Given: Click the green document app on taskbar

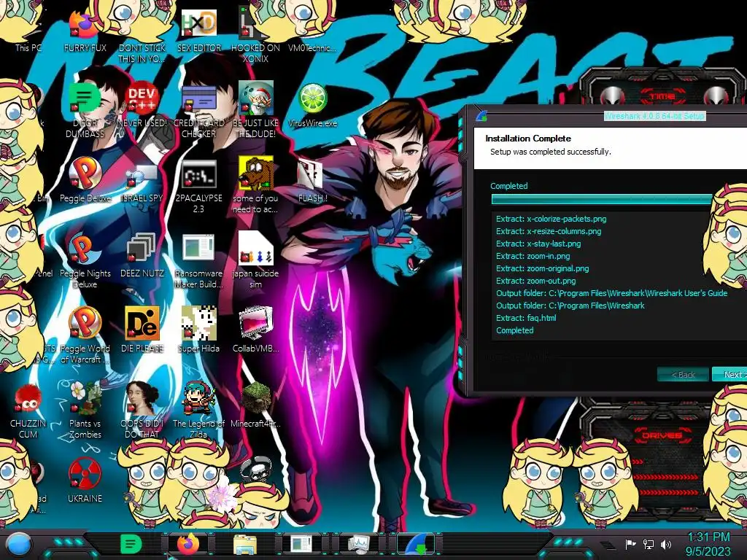Looking at the screenshot, I should pyautogui.click(x=131, y=544).
